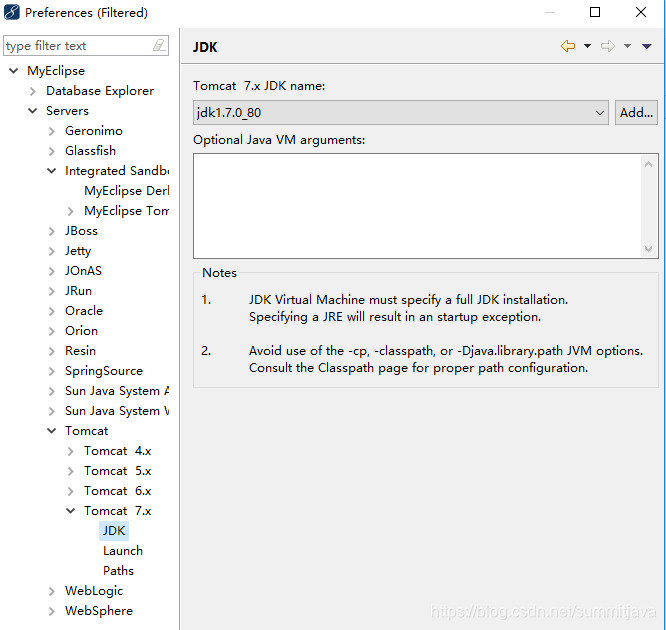Expand the SpringSource server node
This screenshot has width=666, height=630.
(x=51, y=371)
